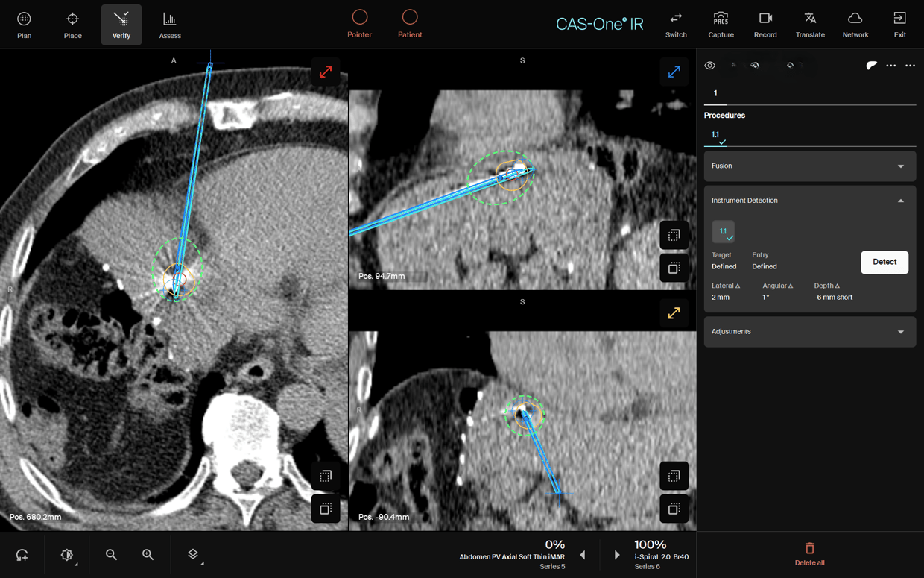Zoom out with the minus magnifier

[x=111, y=554]
